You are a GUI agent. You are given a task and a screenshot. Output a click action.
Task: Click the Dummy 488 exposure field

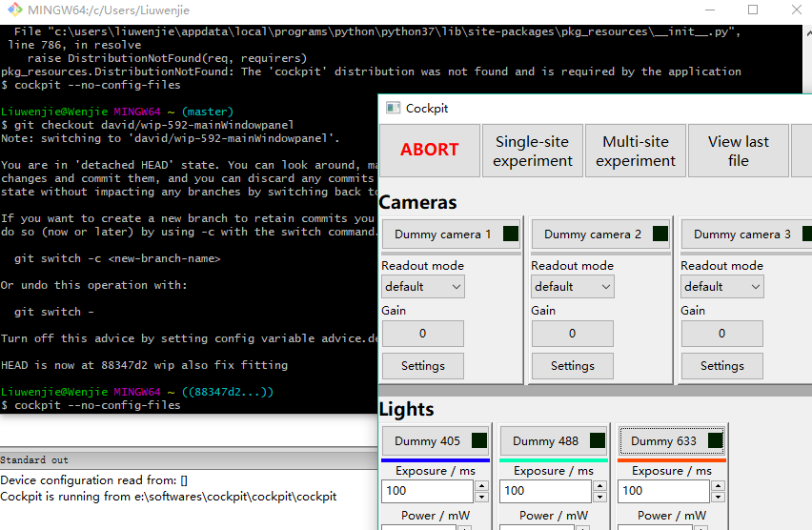tap(546, 491)
